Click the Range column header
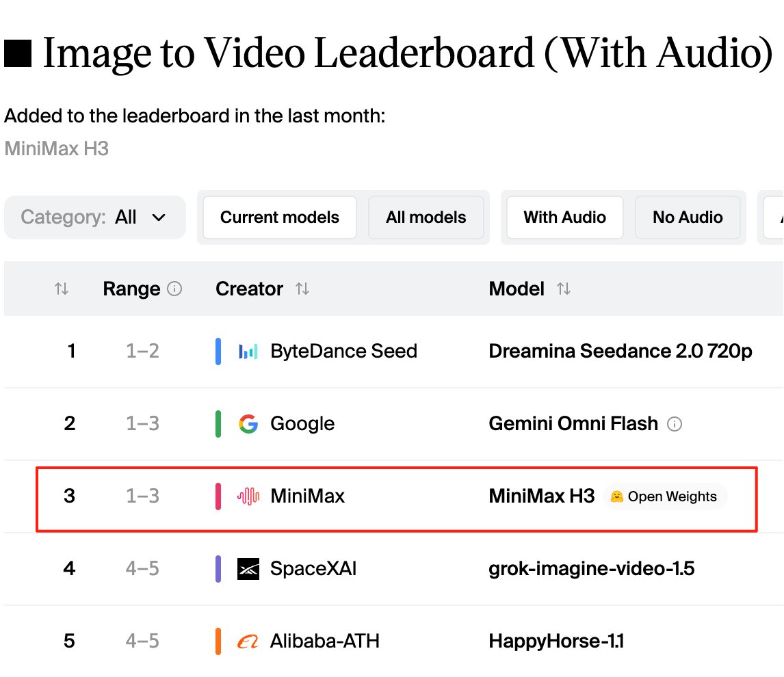 click(x=131, y=289)
